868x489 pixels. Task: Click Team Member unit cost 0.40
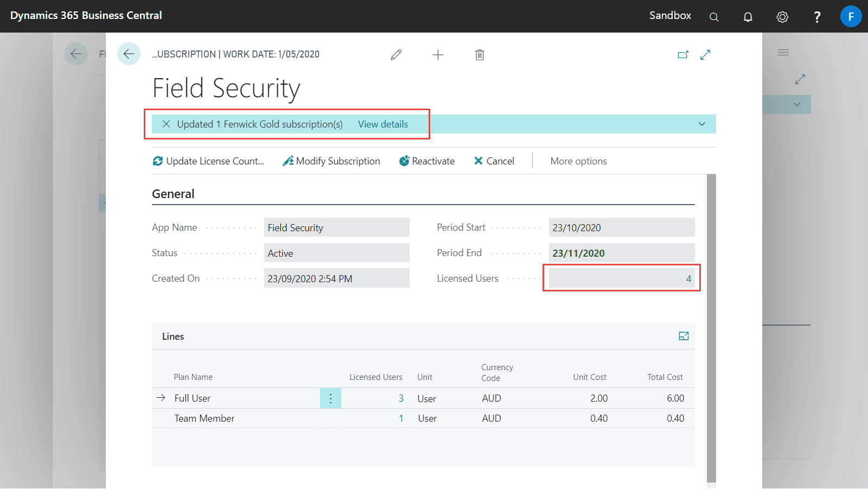tap(599, 418)
